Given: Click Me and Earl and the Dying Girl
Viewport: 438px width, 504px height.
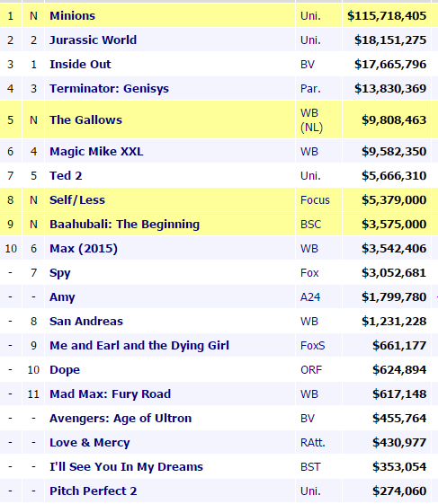Looking at the screenshot, I should tap(139, 346).
